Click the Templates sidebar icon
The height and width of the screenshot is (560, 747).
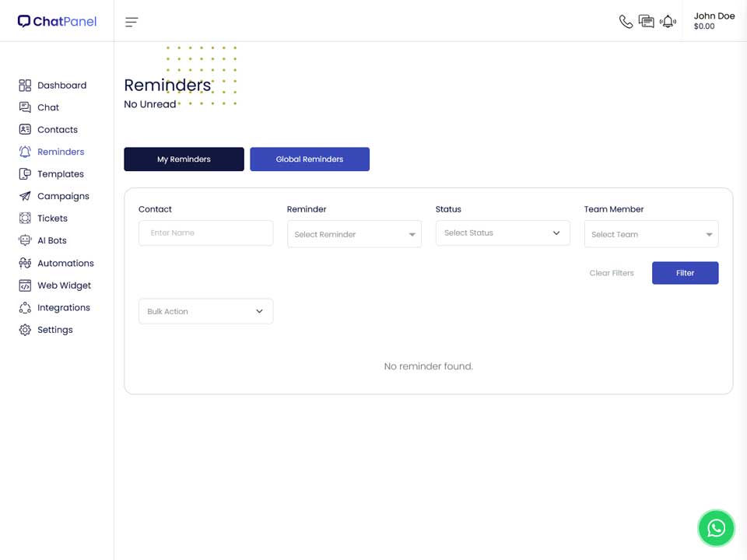pyautogui.click(x=25, y=173)
